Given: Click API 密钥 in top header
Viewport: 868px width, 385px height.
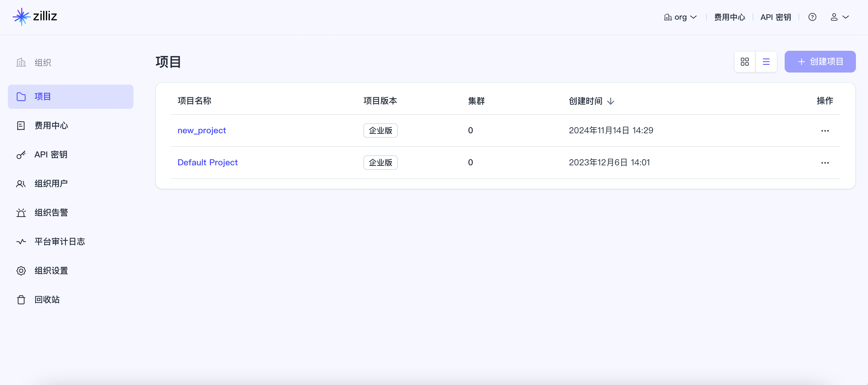Looking at the screenshot, I should point(775,17).
